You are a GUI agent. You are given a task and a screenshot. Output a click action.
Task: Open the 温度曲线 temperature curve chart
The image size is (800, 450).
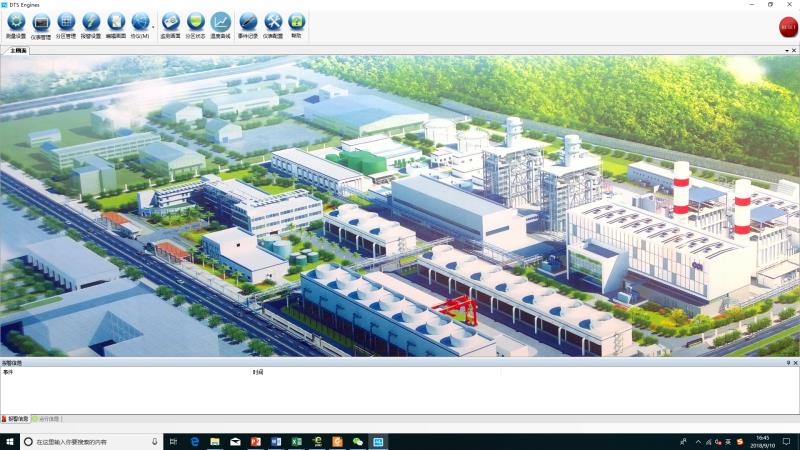pos(220,22)
